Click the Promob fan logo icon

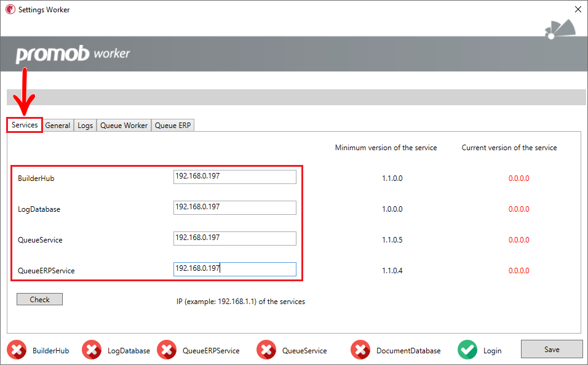click(560, 30)
